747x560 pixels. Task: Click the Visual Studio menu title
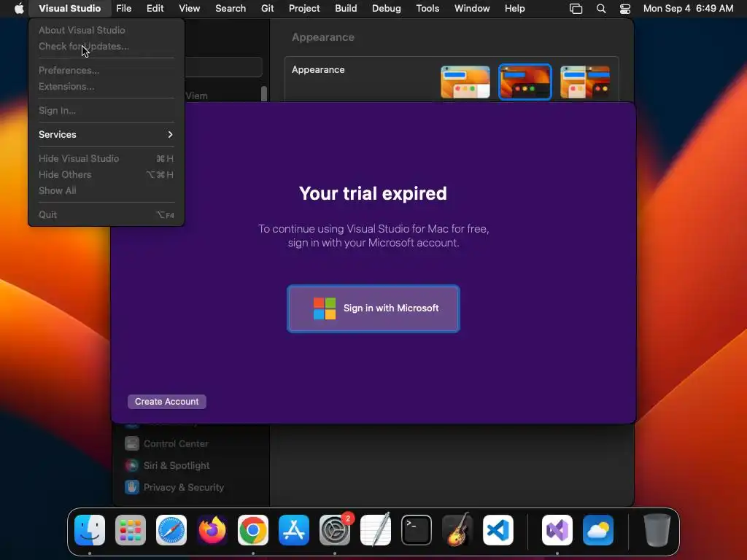(x=69, y=9)
